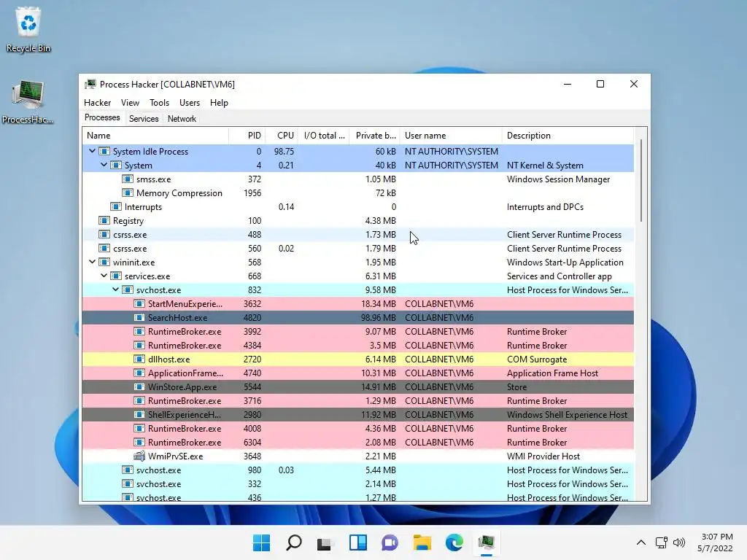Viewport: 747px width, 560px height.
Task: Open the network tray icon
Action: coord(661,542)
